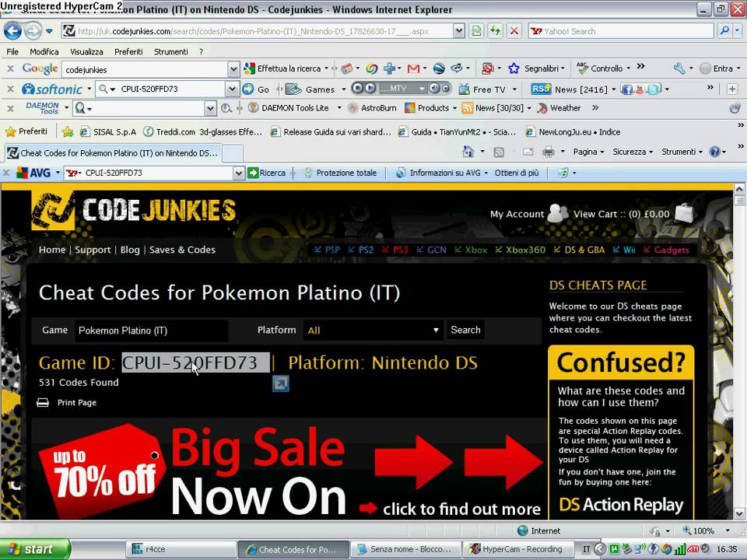The width and height of the screenshot is (747, 560).
Task: Click the Google toolbar wrench settings icon
Action: 679,68
